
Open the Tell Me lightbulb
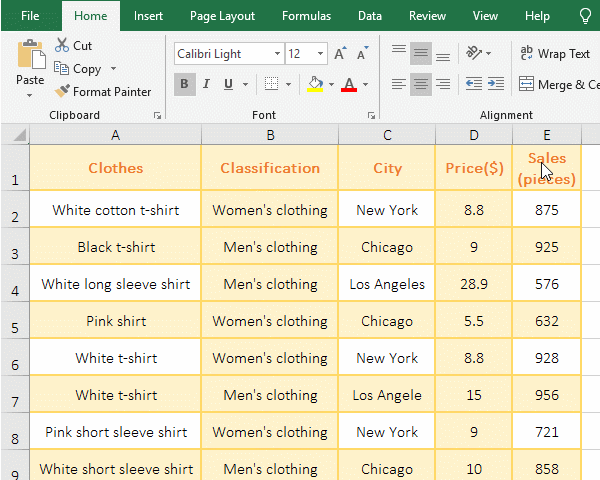click(x=585, y=16)
